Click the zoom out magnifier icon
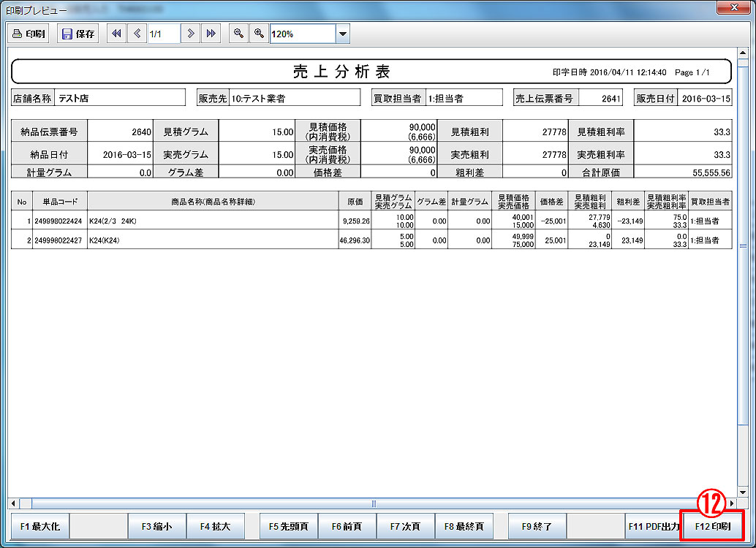This screenshot has width=756, height=548. [x=238, y=34]
